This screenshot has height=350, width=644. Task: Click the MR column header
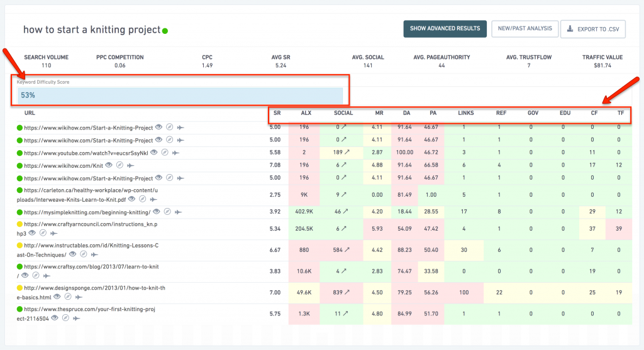pyautogui.click(x=379, y=113)
